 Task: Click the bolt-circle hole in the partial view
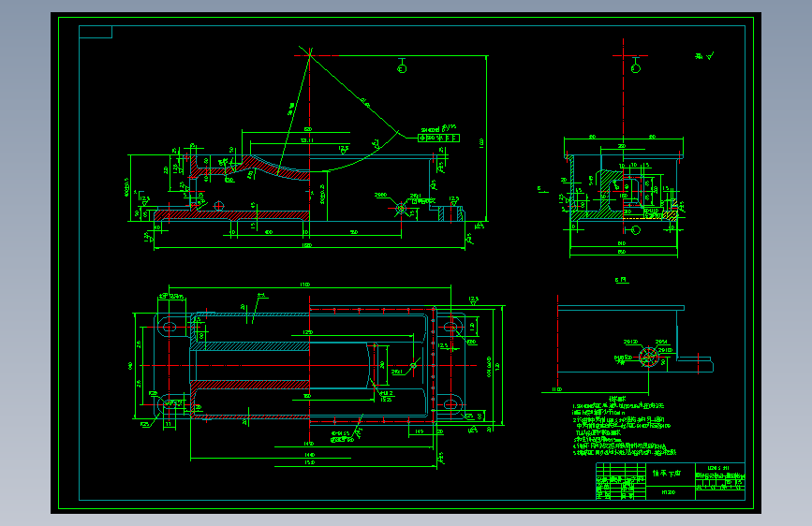[x=648, y=357]
